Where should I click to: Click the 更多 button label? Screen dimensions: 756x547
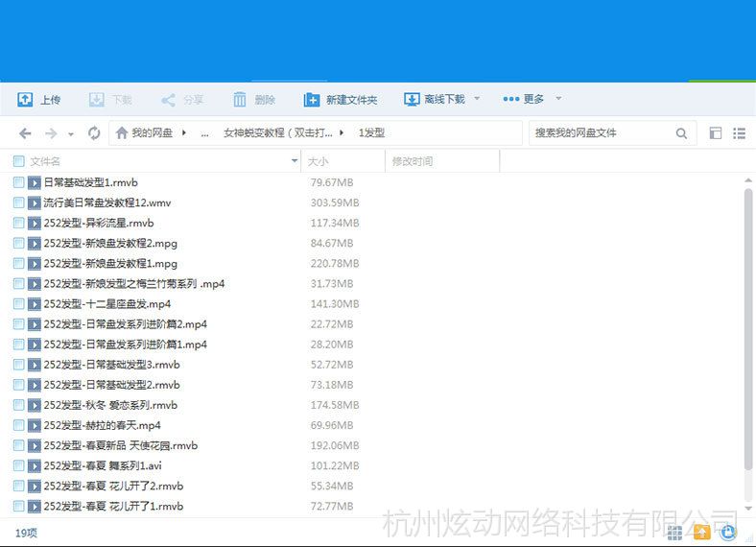point(533,99)
